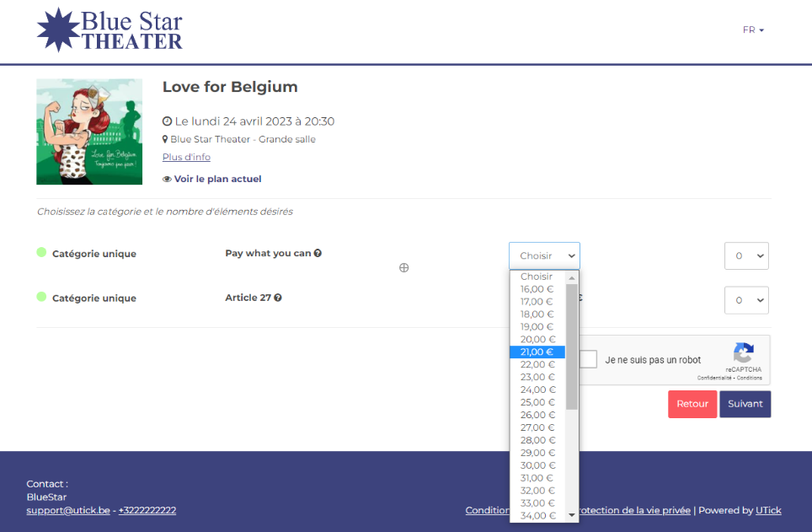Click the Blue Star Theater logo
The width and height of the screenshot is (812, 532).
tap(110, 30)
